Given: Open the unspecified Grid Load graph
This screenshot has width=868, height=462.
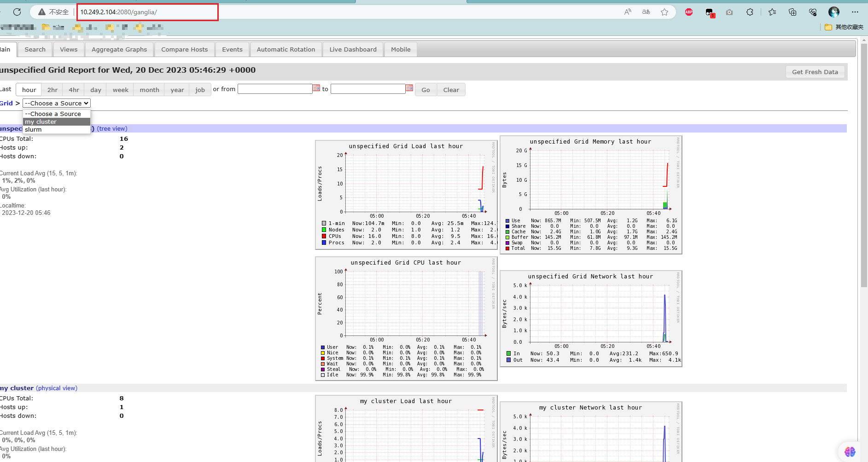Looking at the screenshot, I should pyautogui.click(x=406, y=195).
